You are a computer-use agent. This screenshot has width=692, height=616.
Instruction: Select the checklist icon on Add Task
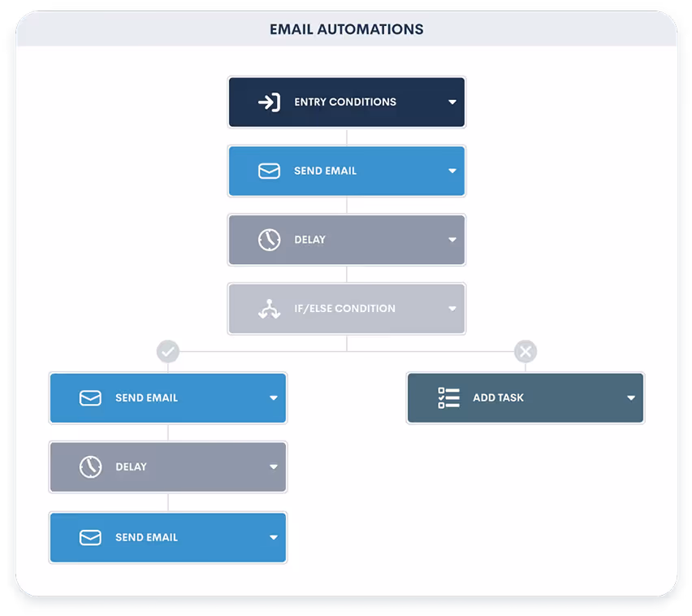448,397
